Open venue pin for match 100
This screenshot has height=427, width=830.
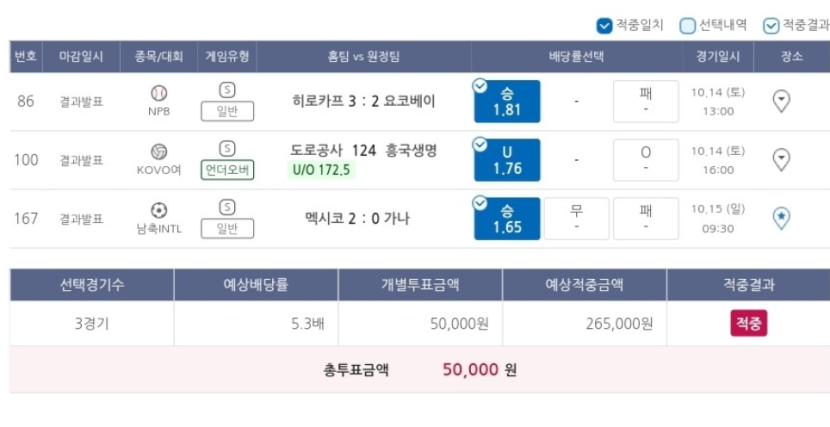click(781, 159)
